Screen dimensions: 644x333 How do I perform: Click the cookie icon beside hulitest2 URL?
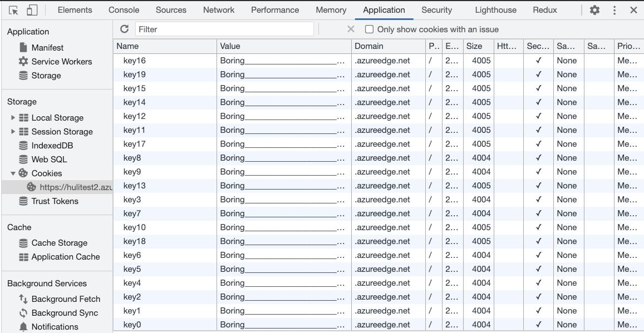[32, 187]
